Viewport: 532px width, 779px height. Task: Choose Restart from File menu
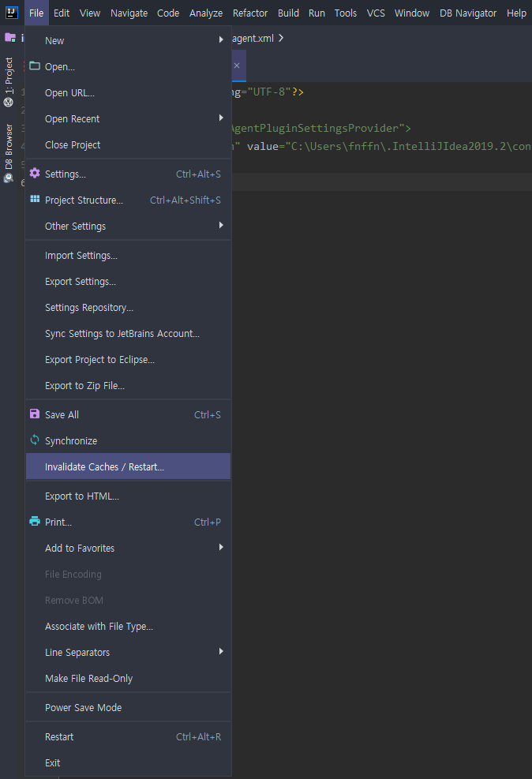pyautogui.click(x=128, y=736)
